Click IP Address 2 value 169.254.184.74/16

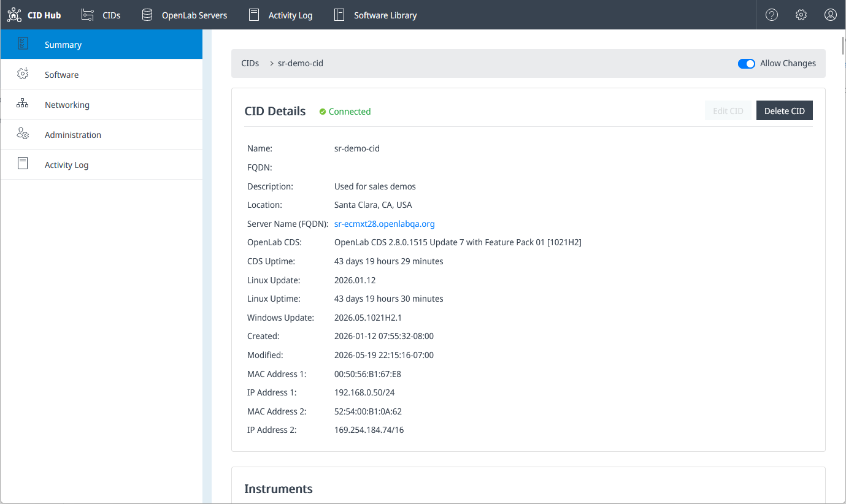click(369, 430)
